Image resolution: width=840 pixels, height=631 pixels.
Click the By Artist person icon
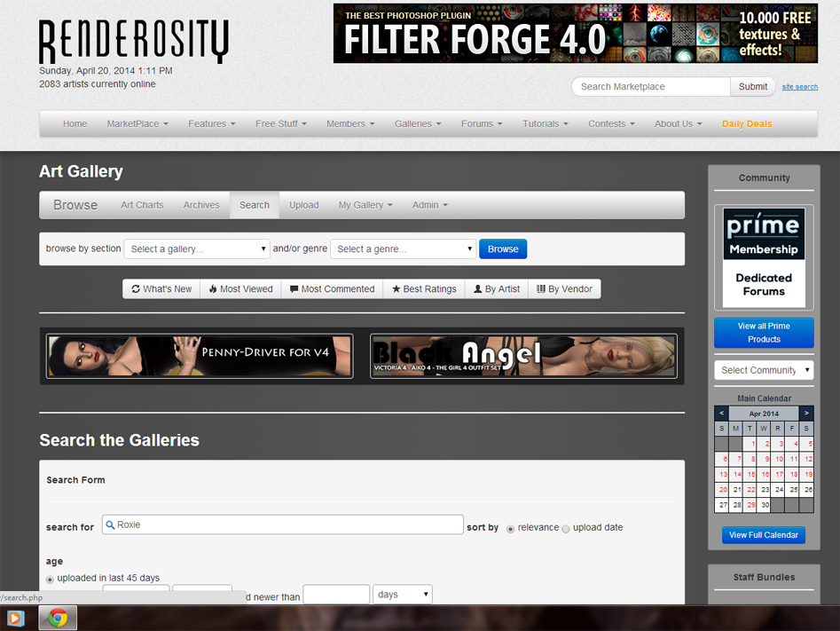[x=478, y=289]
